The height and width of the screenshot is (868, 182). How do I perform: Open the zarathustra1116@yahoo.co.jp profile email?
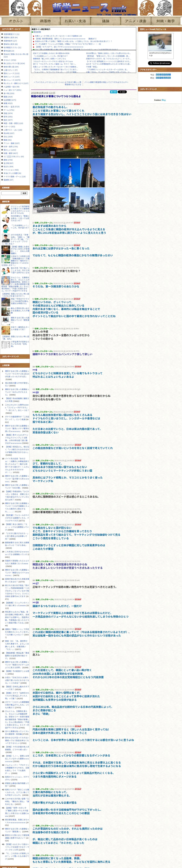[160, 54]
